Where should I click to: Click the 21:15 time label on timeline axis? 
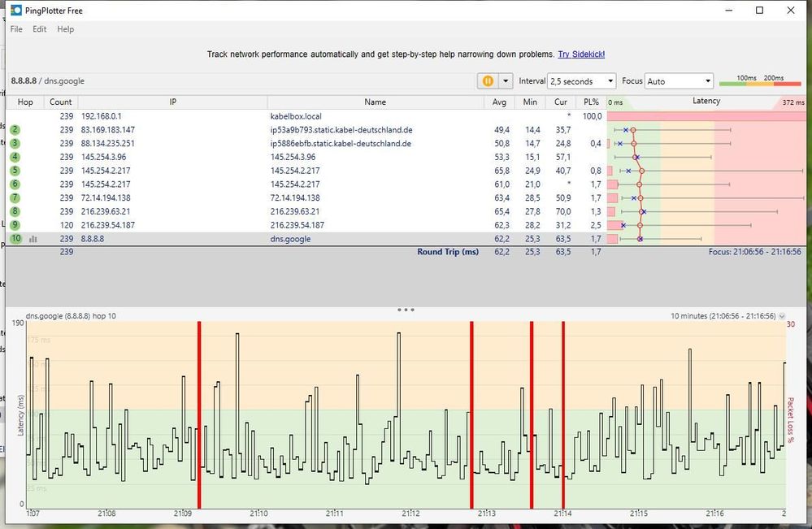639,514
